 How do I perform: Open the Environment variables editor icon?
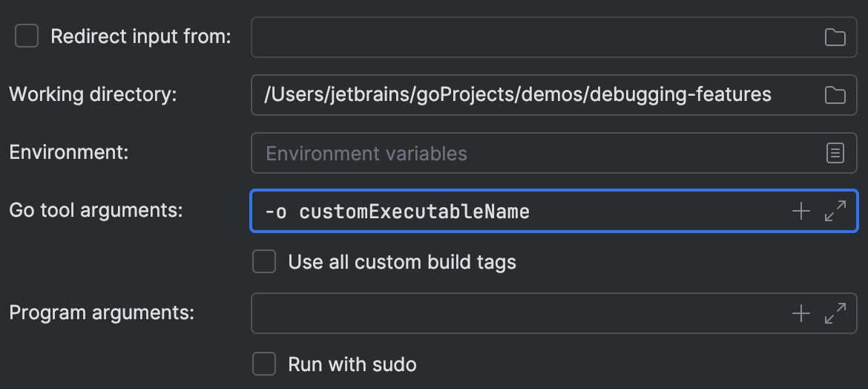[835, 153]
